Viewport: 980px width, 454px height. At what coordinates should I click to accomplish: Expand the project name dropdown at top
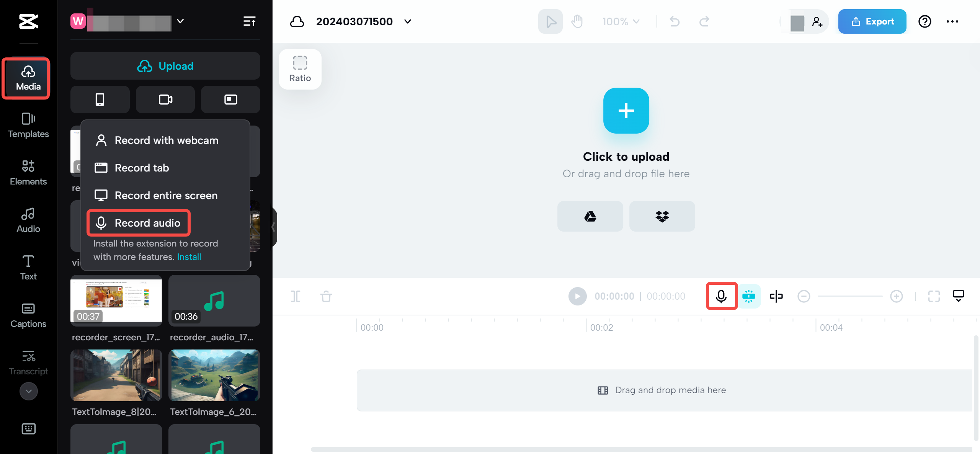click(409, 21)
